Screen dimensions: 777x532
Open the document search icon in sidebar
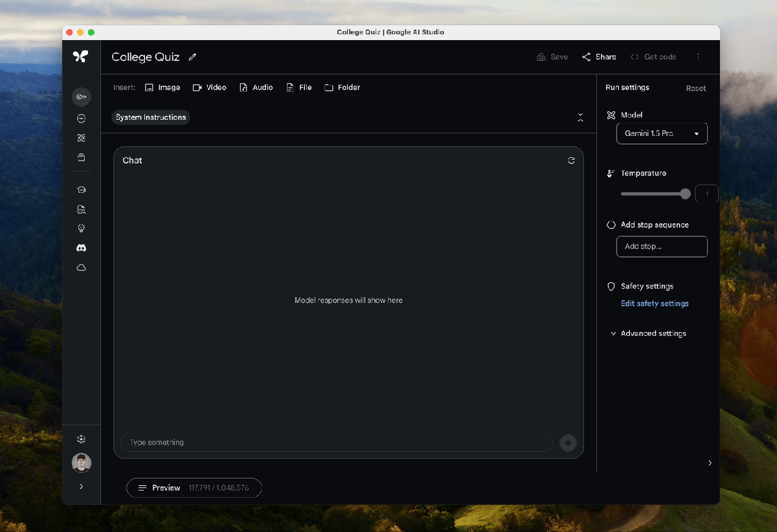tap(81, 209)
